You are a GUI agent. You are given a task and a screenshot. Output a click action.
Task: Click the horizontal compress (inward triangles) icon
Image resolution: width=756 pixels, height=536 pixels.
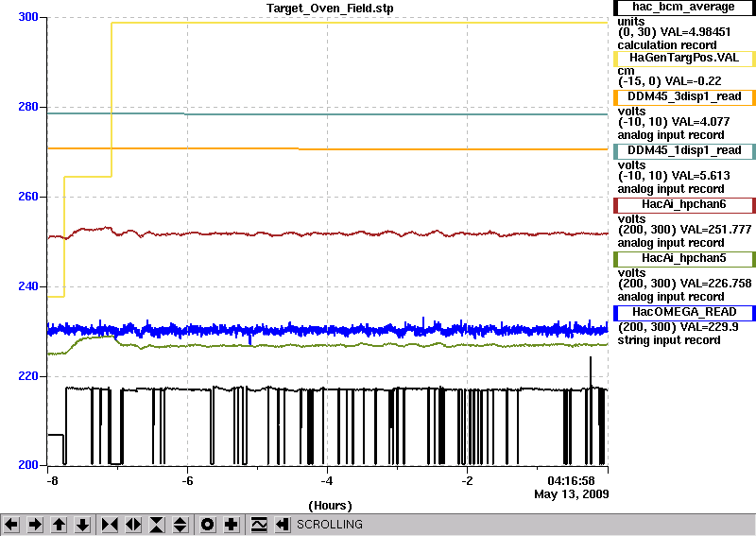pos(110,524)
